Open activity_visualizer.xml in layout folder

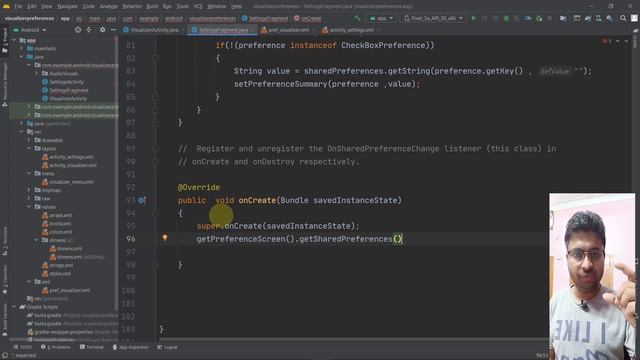point(69,165)
